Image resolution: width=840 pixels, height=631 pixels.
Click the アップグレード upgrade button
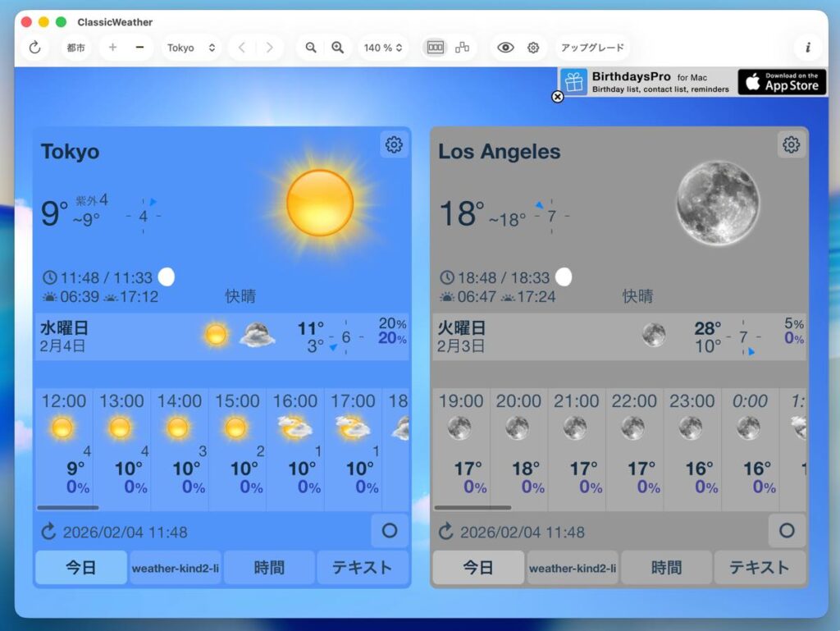point(592,48)
